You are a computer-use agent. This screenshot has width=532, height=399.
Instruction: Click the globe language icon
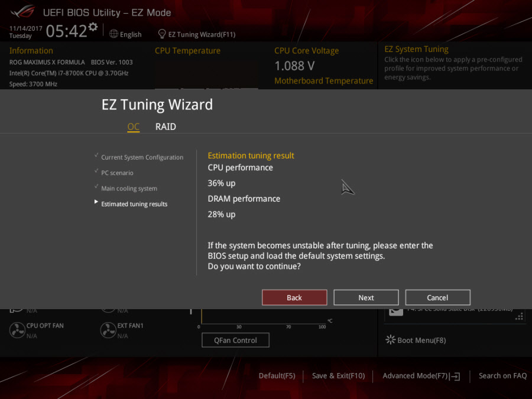pyautogui.click(x=114, y=34)
